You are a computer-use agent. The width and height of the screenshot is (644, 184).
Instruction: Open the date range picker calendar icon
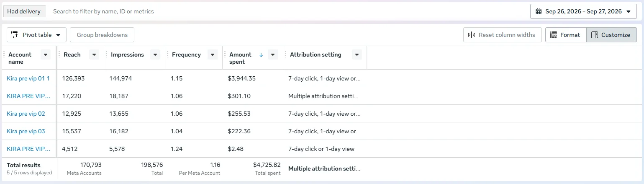(x=539, y=11)
